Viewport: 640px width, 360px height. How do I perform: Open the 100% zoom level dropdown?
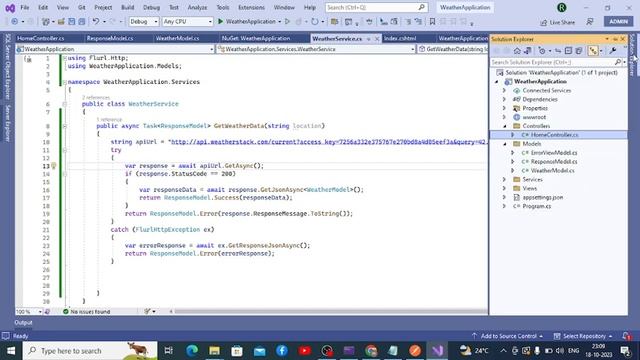[x=29, y=312]
